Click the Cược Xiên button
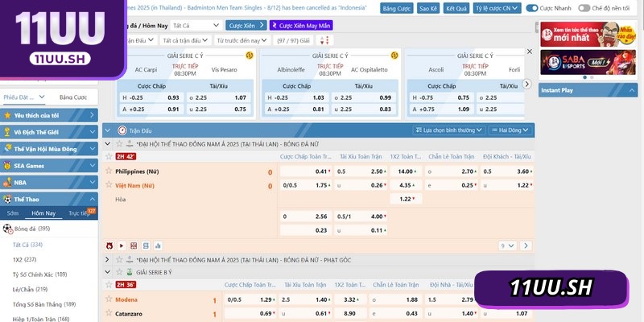This screenshot has width=644, height=322. point(245,25)
